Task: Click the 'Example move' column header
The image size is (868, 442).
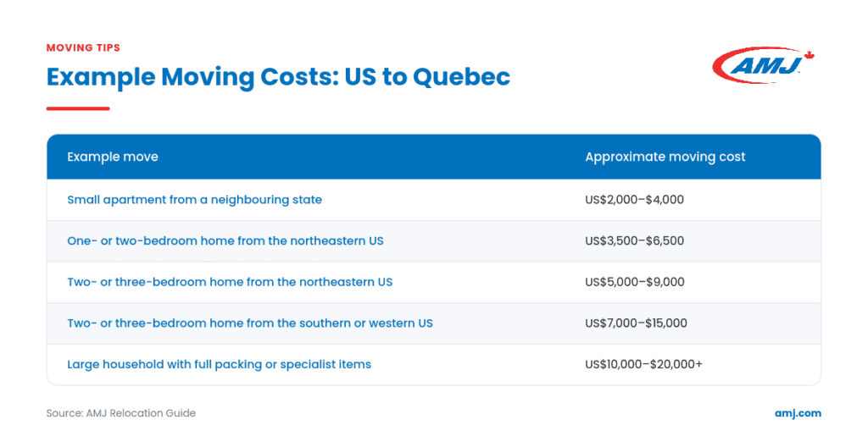Action: (113, 157)
